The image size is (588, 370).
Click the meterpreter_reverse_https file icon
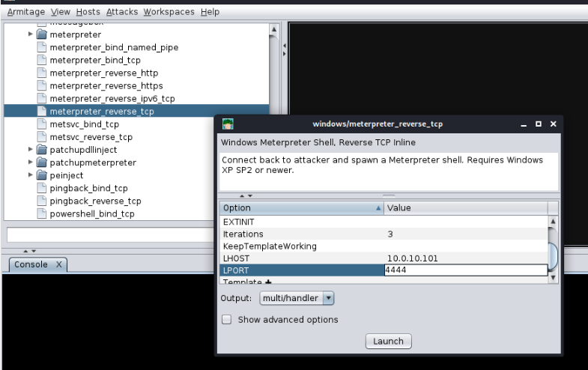[43, 85]
